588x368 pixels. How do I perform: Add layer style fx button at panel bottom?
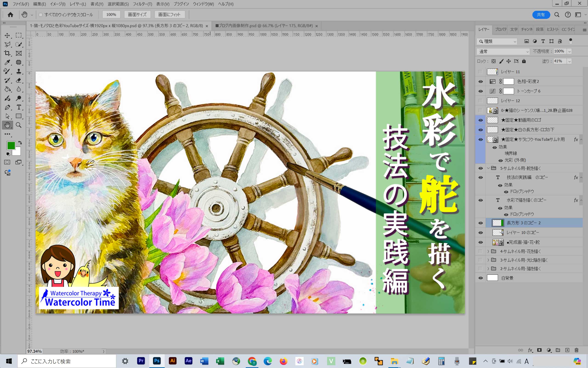tap(530, 350)
